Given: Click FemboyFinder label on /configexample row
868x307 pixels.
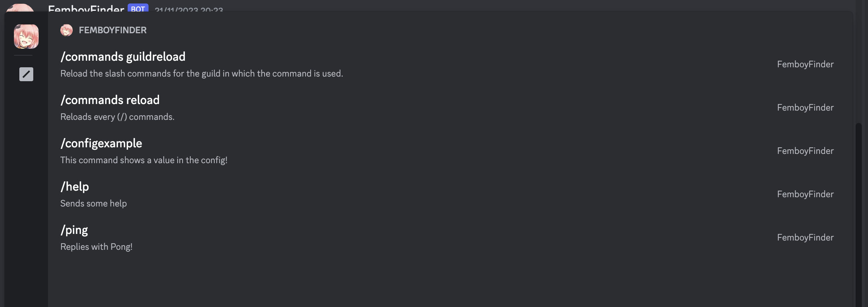Looking at the screenshot, I should 805,151.
